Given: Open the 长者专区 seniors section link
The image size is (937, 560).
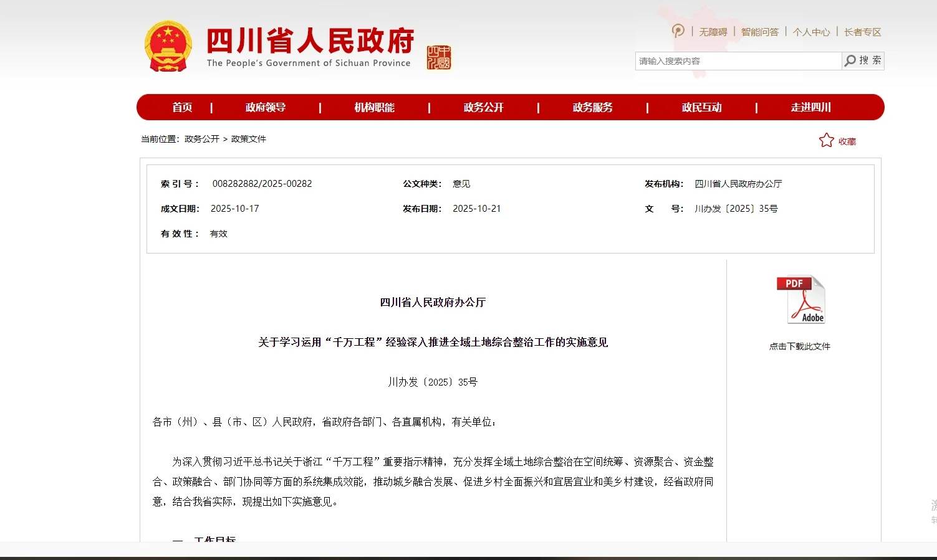Looking at the screenshot, I should point(862,32).
